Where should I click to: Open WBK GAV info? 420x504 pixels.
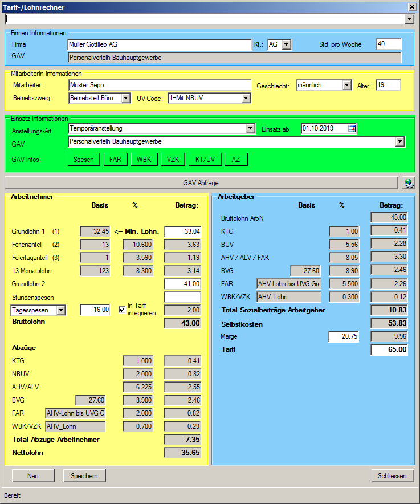pyautogui.click(x=144, y=160)
